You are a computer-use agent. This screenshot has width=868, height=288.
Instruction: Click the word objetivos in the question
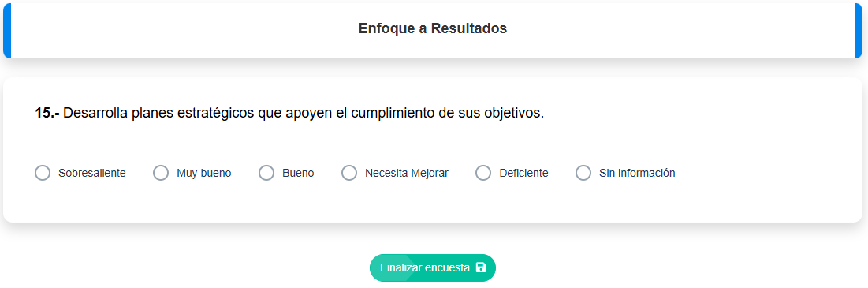click(514, 114)
